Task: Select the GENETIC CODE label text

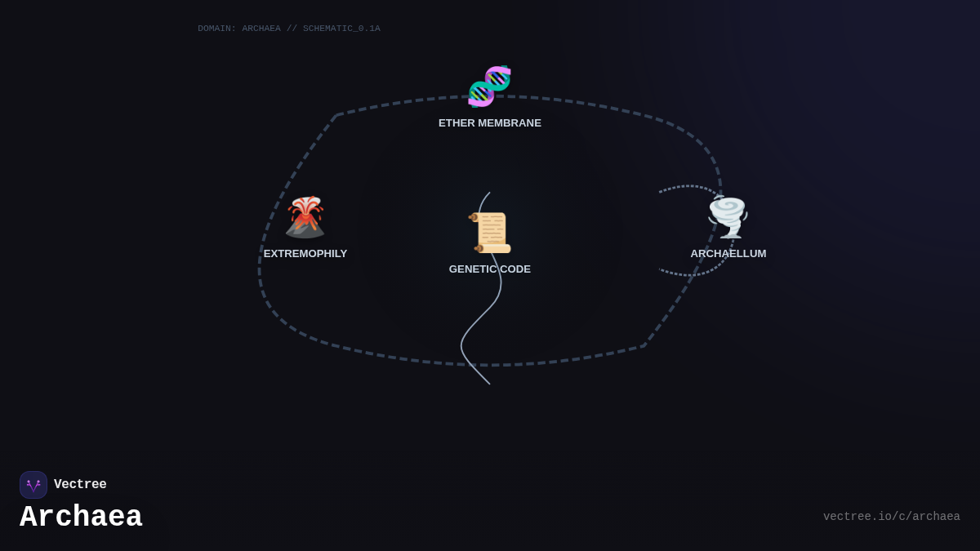Action: [489, 269]
